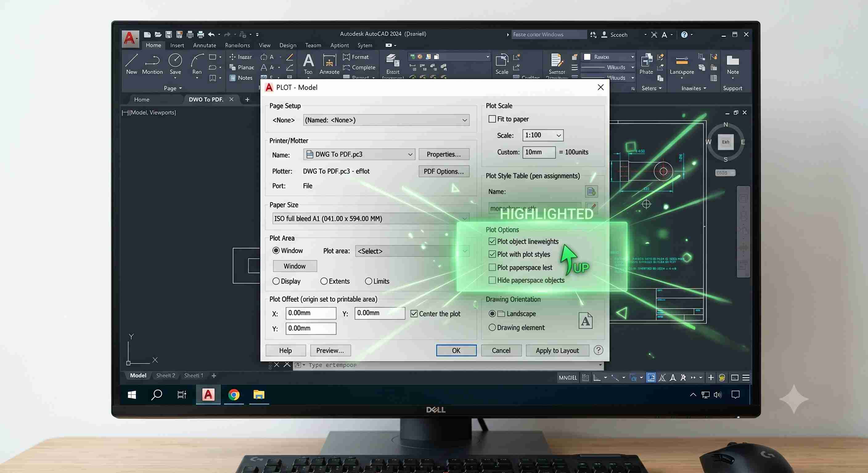Click the Sиrтroт match properties icon
868x473 pixels.
(557, 64)
